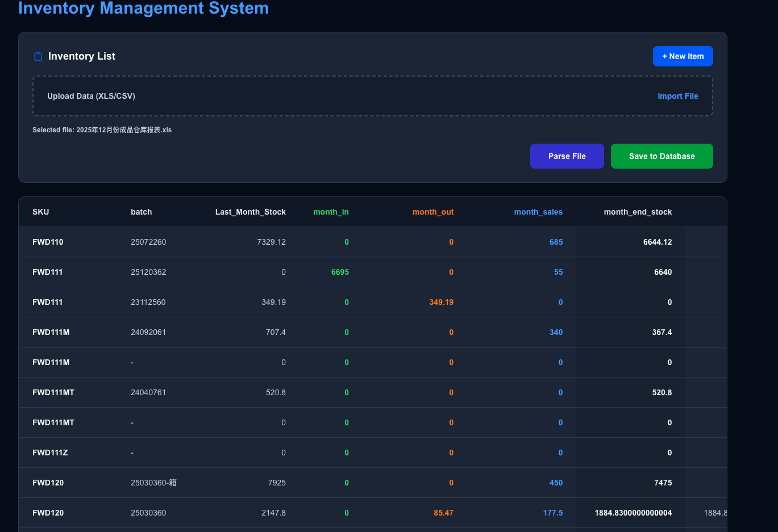
Task: Click last month stock 707.4
Action: [276, 332]
